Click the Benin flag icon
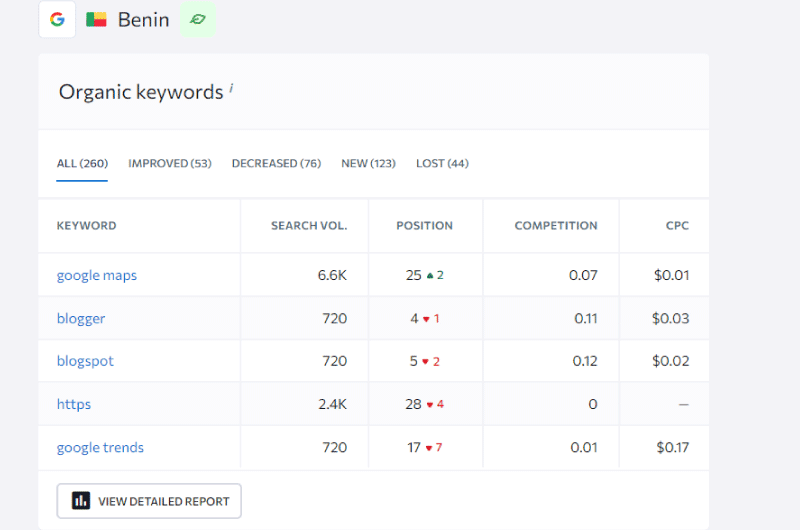 [x=96, y=19]
